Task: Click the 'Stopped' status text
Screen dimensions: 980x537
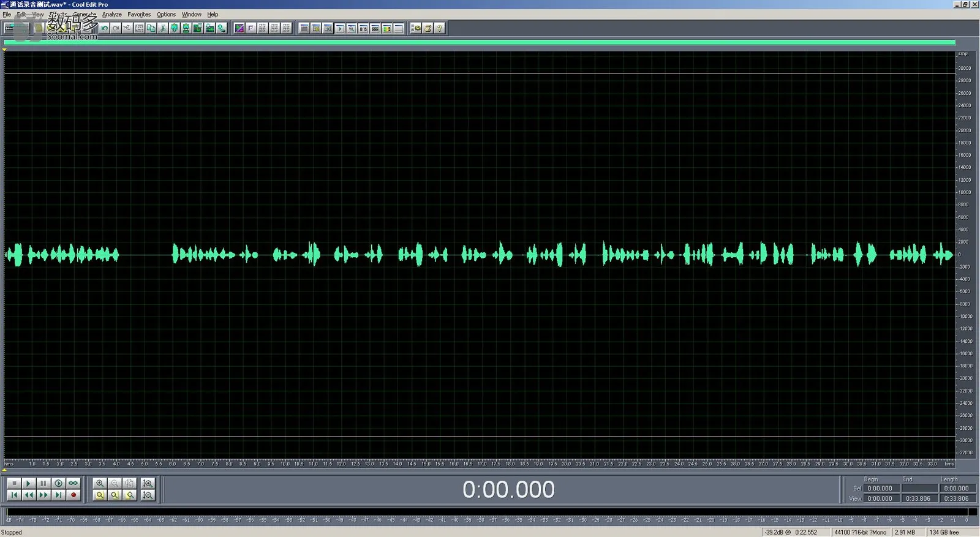Action: click(x=11, y=532)
